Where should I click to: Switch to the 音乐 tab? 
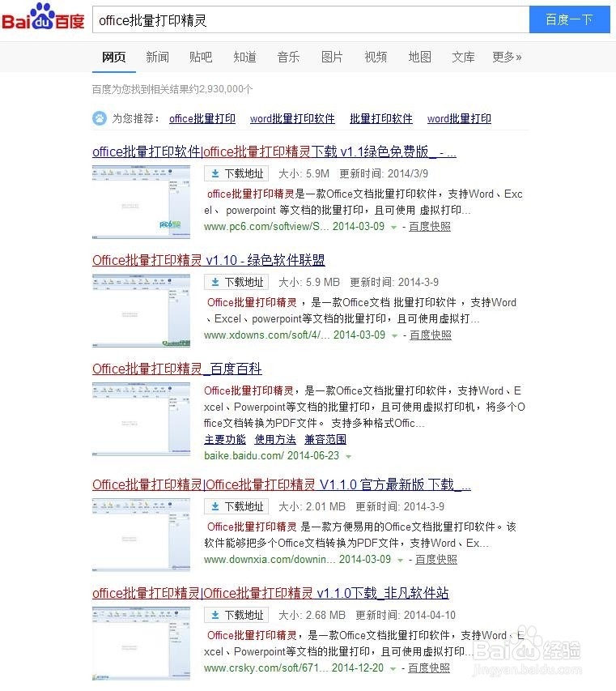coord(288,57)
